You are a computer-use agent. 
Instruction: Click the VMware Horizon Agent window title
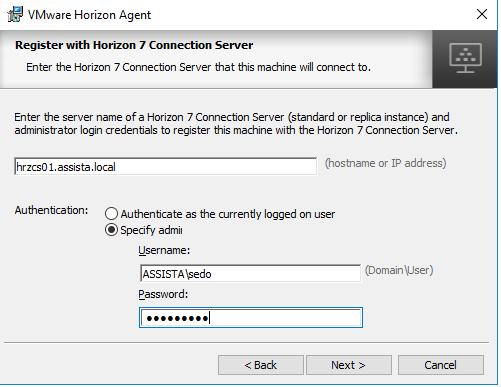(89, 15)
